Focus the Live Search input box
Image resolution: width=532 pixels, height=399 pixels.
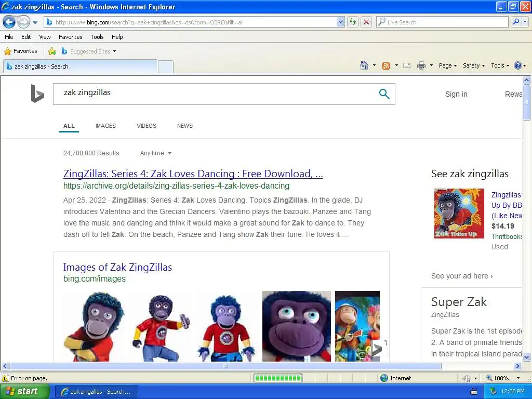(442, 22)
